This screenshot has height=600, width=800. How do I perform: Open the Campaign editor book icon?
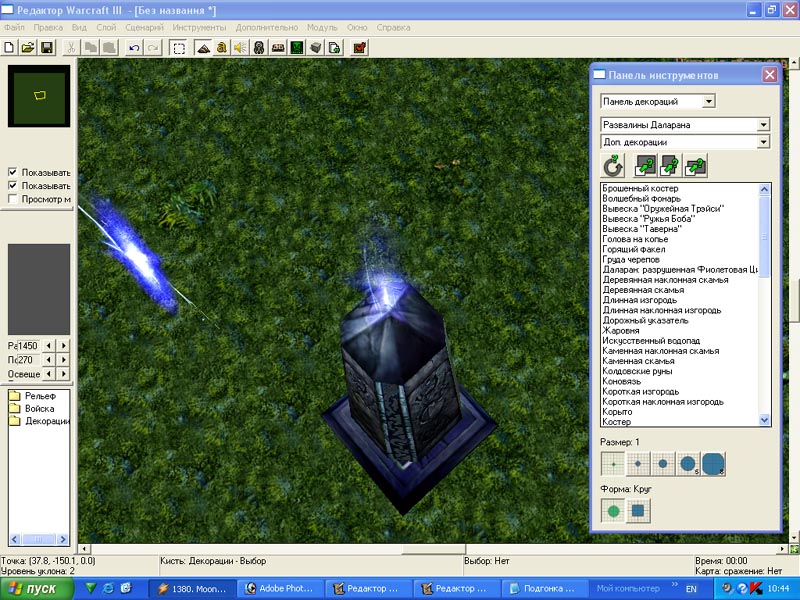278,48
